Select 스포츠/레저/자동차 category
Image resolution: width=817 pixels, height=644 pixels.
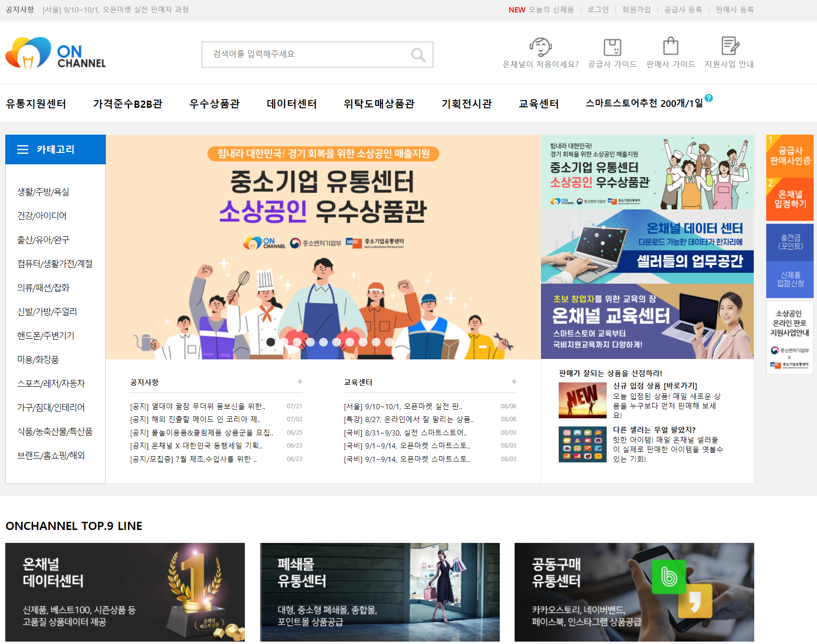(x=51, y=383)
